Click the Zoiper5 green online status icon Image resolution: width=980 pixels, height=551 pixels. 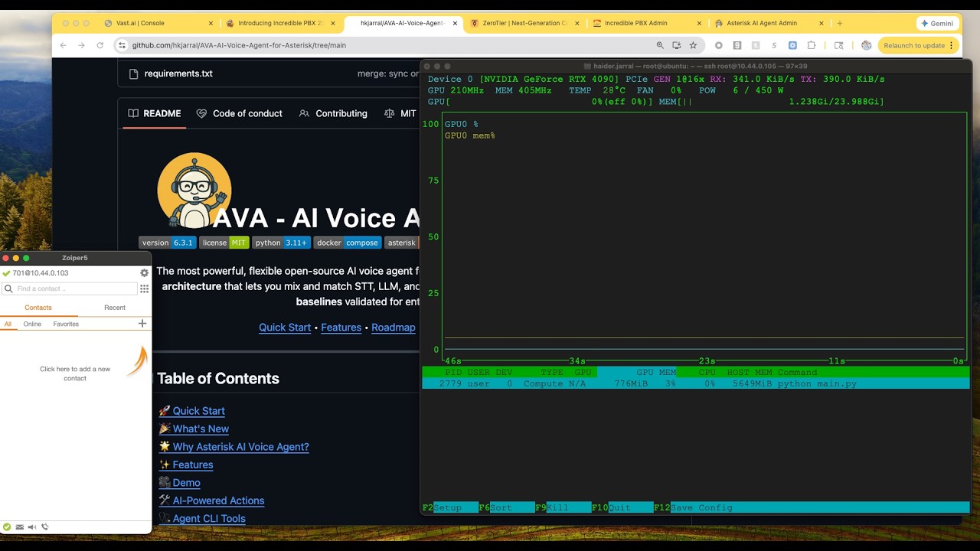click(7, 527)
